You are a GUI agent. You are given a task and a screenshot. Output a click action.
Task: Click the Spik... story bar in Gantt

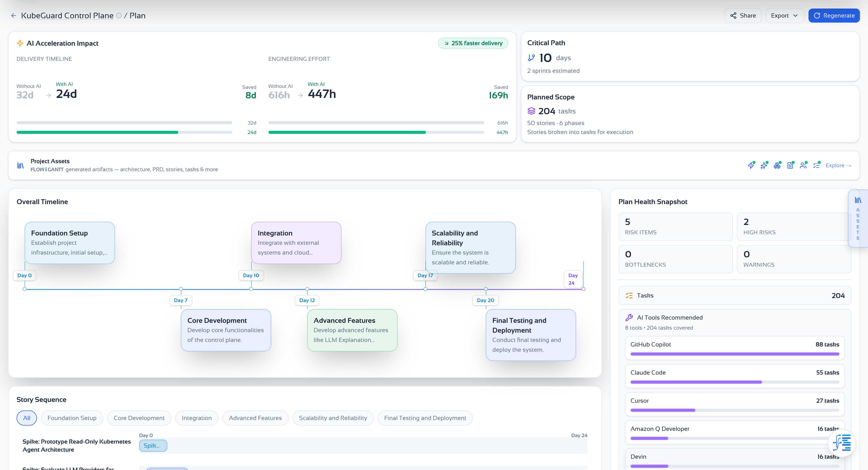tap(153, 445)
